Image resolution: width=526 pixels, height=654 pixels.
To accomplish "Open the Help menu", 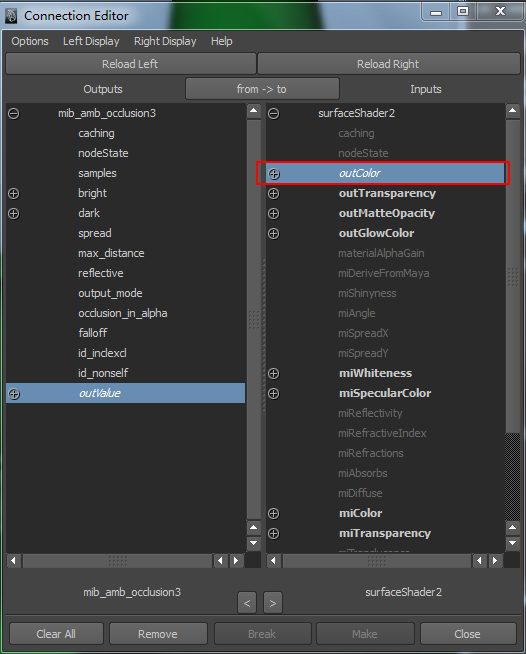I will (221, 41).
